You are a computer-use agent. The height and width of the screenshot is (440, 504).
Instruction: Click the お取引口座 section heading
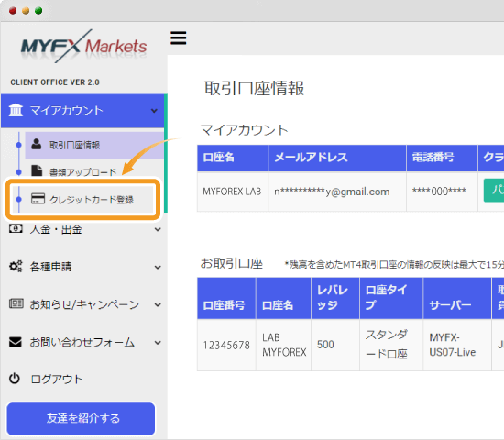232,263
